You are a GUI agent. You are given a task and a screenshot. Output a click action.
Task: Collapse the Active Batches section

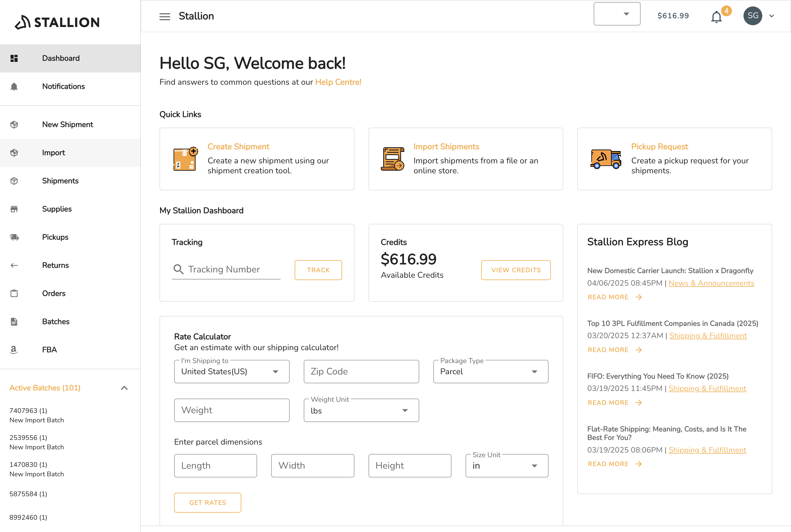pos(124,388)
